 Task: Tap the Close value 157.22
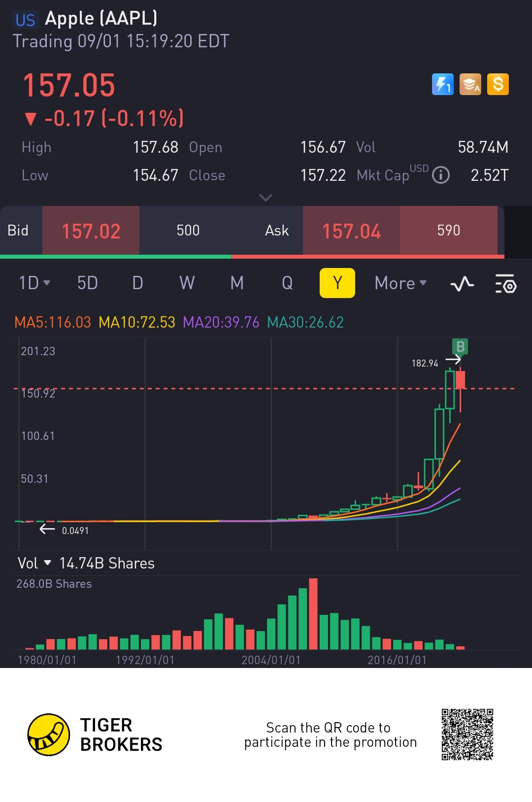point(323,175)
